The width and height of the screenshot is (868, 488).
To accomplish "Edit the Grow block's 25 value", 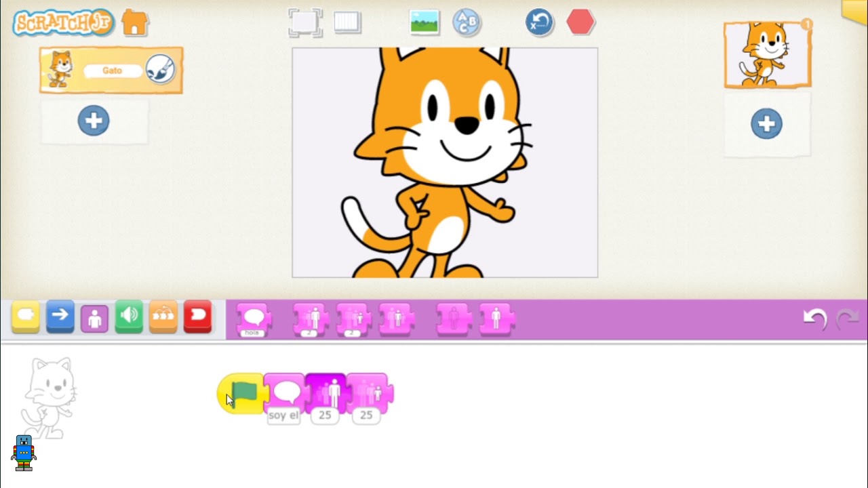I will [325, 415].
